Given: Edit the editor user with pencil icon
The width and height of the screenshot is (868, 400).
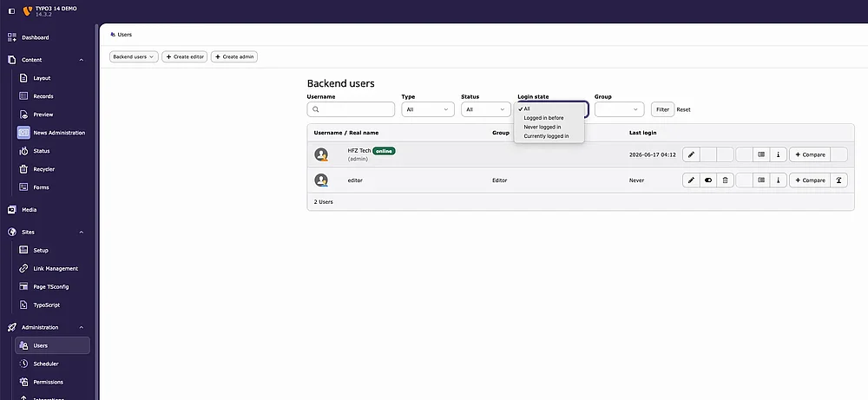Looking at the screenshot, I should click(x=691, y=180).
